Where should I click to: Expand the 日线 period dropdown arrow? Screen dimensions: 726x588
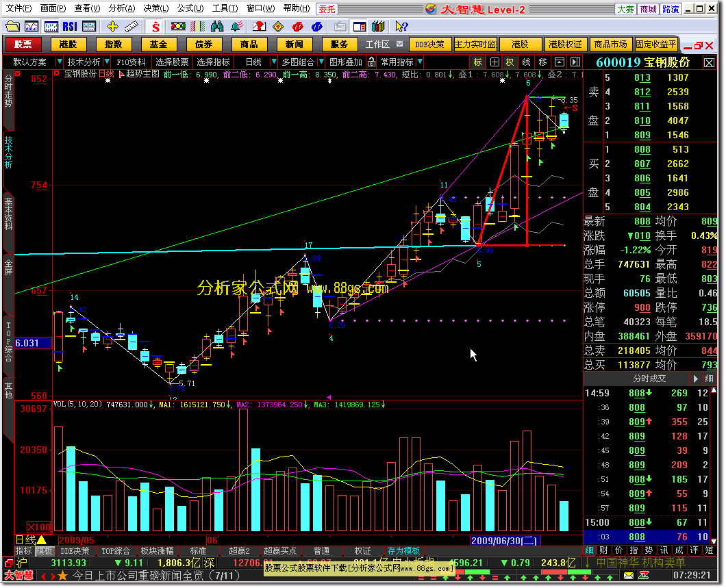[x=274, y=62]
